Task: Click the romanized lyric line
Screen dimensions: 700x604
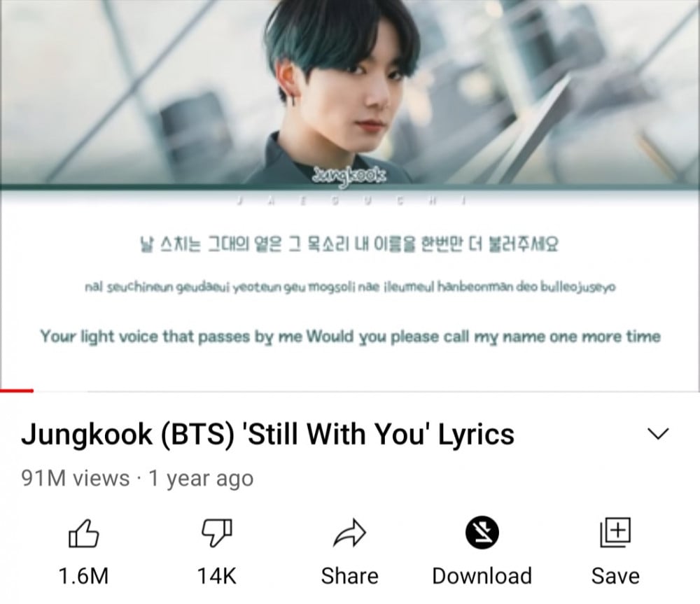Action: pos(351,286)
